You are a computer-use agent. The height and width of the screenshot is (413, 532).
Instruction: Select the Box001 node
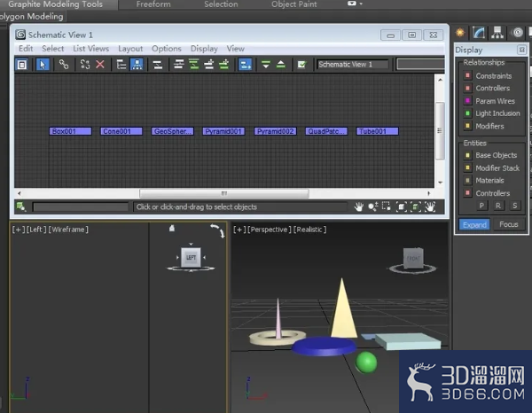click(71, 131)
